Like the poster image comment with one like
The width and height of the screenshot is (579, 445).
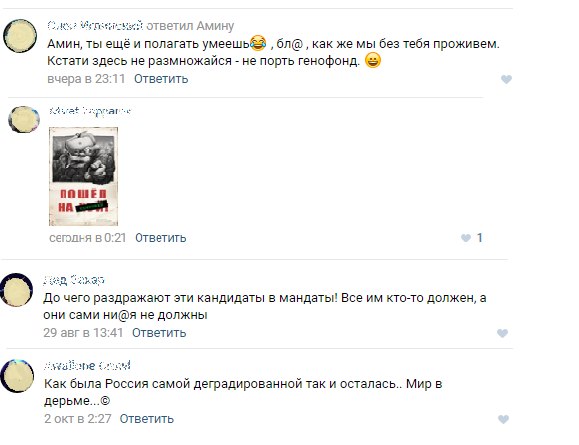(x=466, y=238)
